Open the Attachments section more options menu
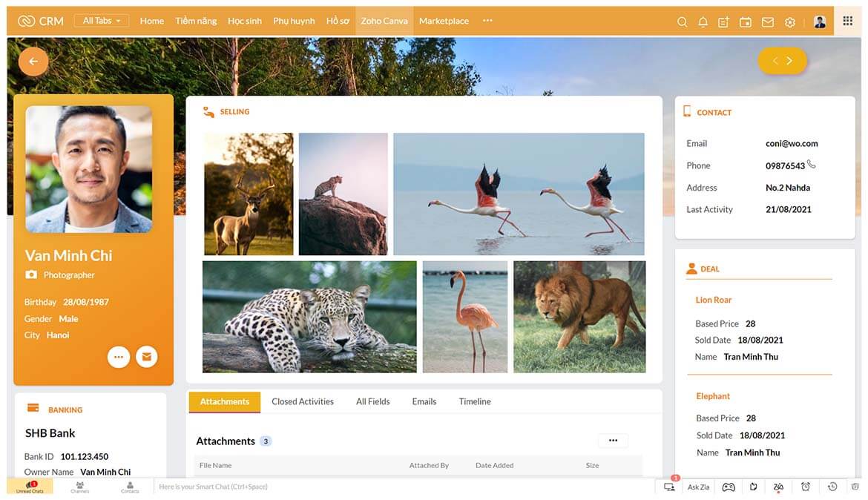Viewport: 868px width, 500px height. coord(613,441)
